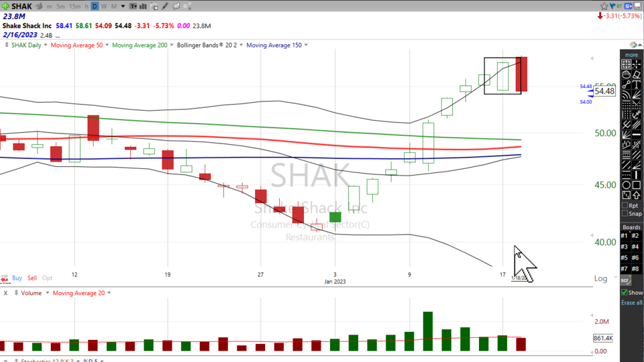
Task: Click the Opt link
Action: point(47,278)
